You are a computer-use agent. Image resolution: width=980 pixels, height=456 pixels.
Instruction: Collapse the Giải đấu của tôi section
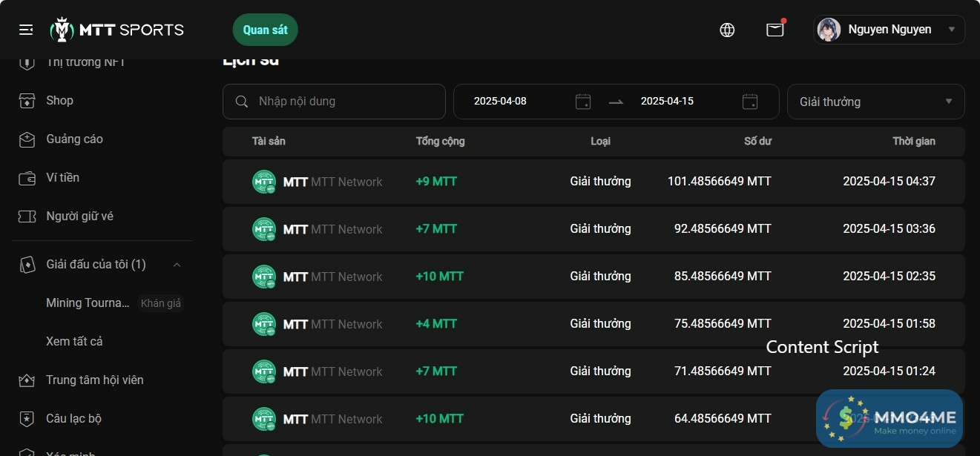177,265
